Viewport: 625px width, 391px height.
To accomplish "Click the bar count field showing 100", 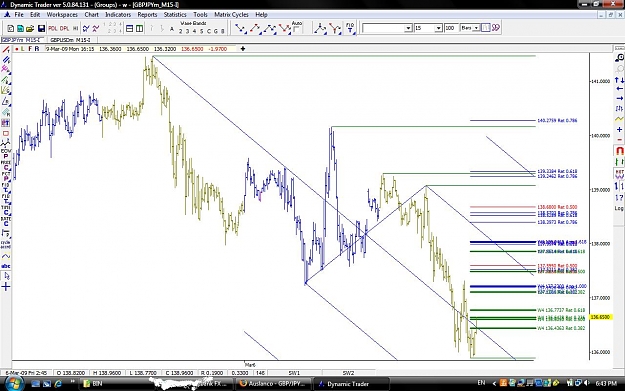I will [x=451, y=28].
